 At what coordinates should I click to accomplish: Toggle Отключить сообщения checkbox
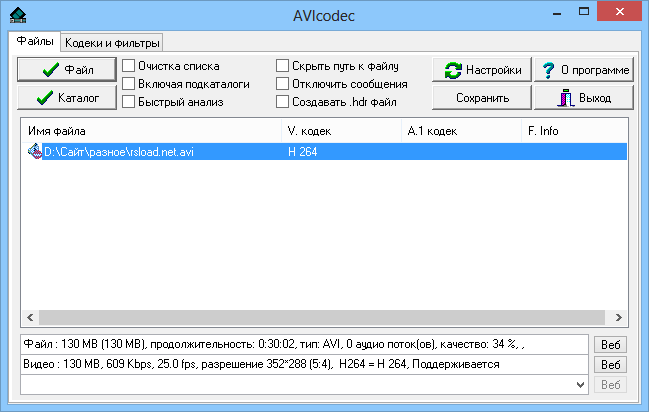282,84
